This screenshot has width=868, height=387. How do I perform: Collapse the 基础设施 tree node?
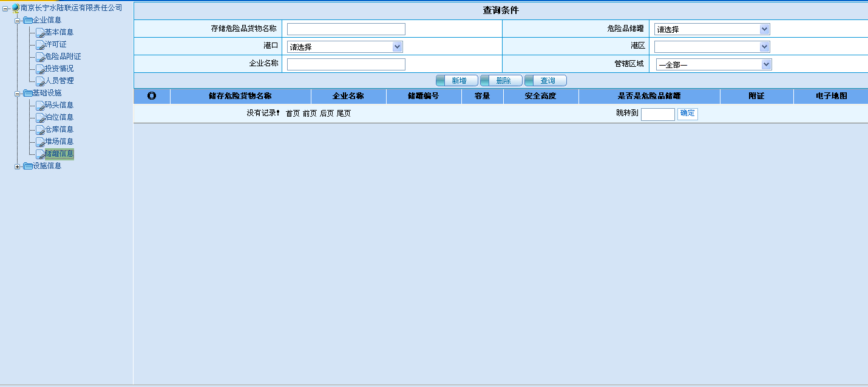point(18,94)
